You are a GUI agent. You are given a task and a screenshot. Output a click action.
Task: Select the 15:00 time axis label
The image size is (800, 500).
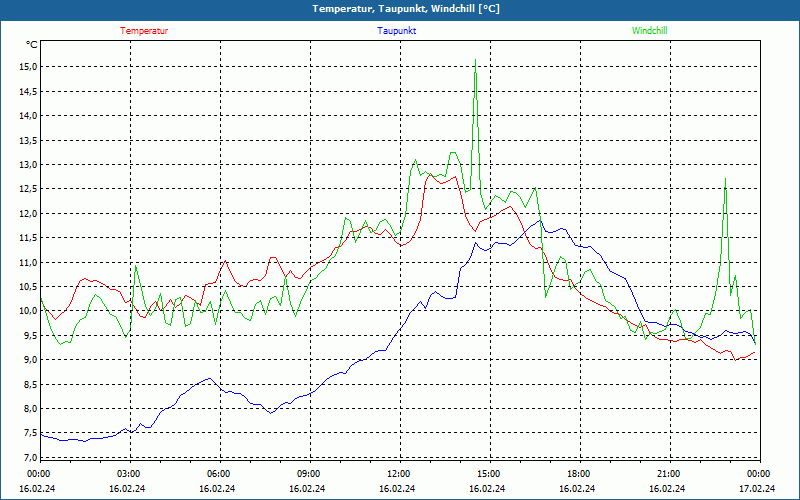tap(488, 474)
